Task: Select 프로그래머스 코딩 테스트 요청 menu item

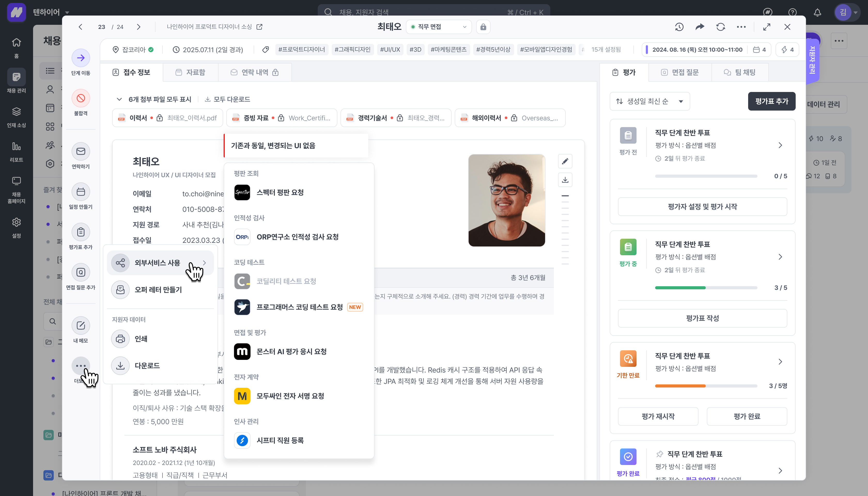Action: tap(299, 307)
